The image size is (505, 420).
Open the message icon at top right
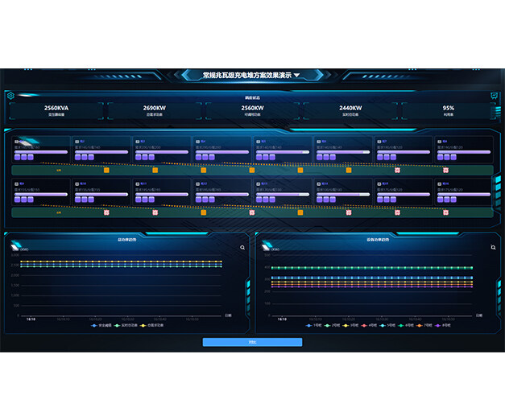494,96
